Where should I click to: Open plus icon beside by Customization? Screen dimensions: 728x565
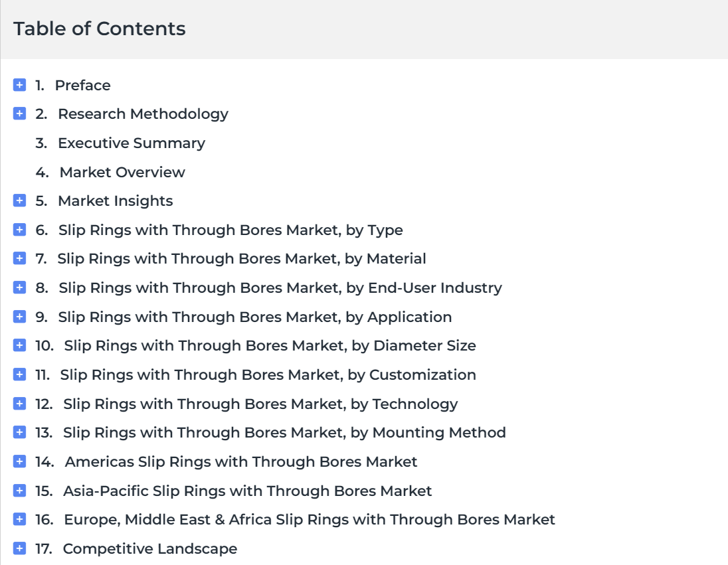pos(19,374)
